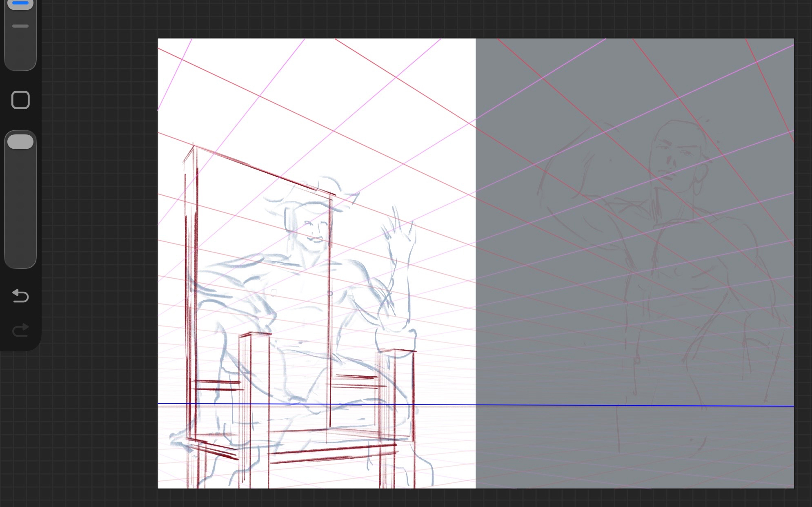Tap the undo arrow in sidebar
The height and width of the screenshot is (507, 812).
pyautogui.click(x=20, y=296)
